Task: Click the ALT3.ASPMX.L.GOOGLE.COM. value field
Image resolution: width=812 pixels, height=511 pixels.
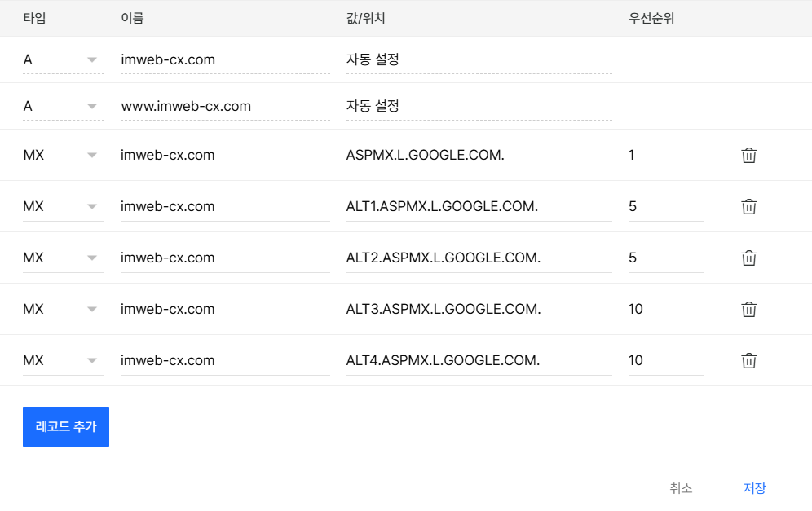Action: [x=479, y=309]
